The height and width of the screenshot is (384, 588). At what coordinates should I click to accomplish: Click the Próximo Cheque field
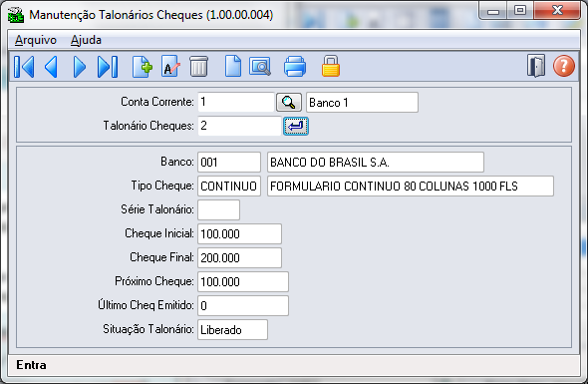(243, 282)
